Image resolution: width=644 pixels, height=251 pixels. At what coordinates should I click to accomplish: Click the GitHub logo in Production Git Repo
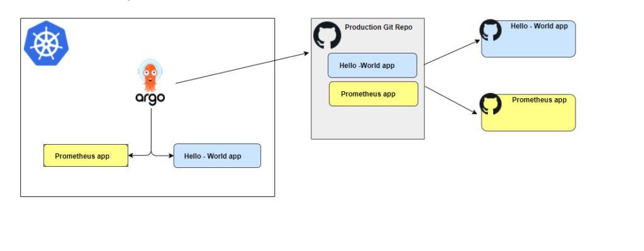[327, 36]
